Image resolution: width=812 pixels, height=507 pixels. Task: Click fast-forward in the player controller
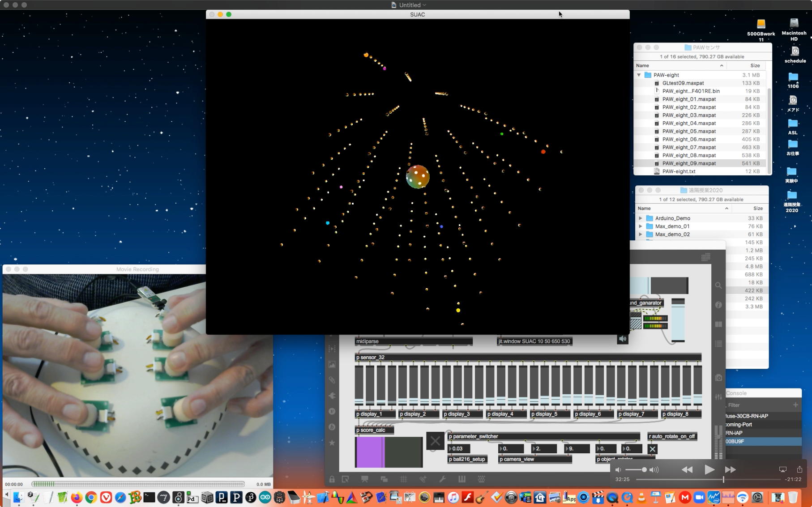tap(731, 469)
